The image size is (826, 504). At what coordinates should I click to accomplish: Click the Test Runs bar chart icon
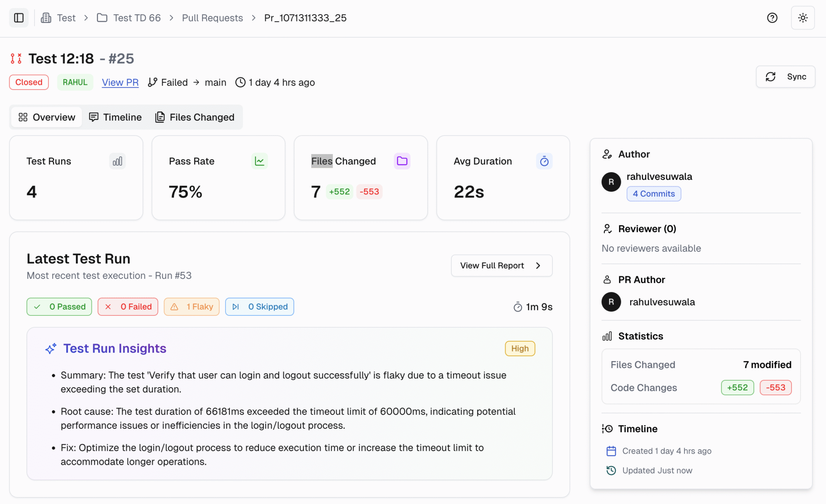click(x=117, y=161)
